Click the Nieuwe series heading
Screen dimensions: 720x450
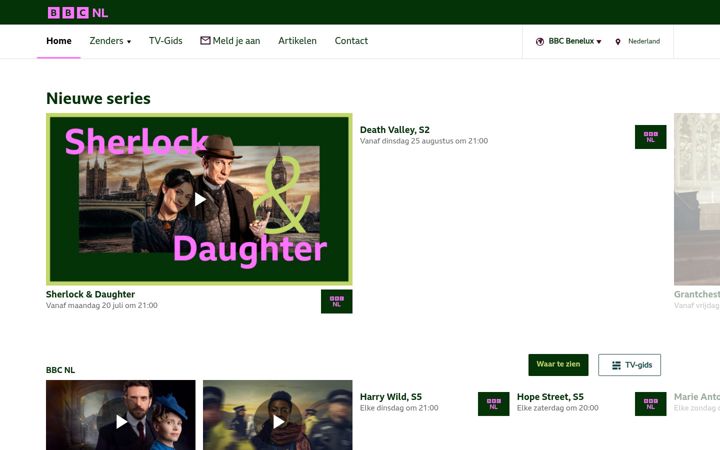click(98, 98)
